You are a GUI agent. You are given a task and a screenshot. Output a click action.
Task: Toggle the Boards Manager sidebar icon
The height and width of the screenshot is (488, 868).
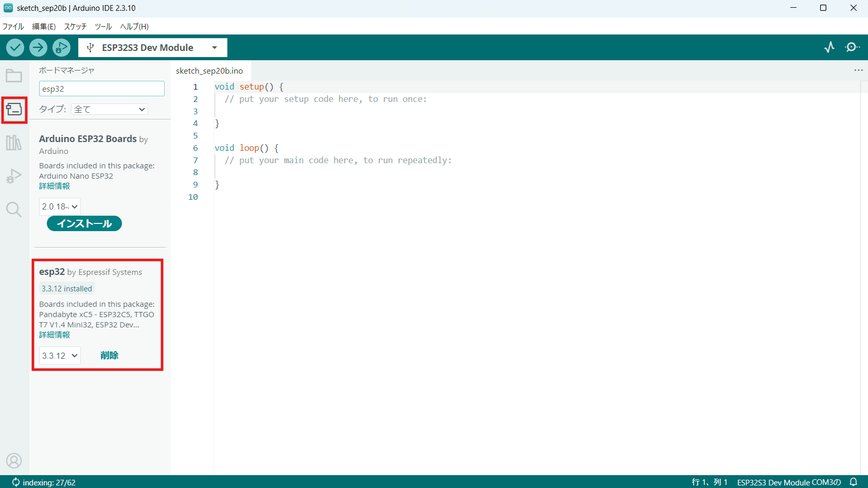pyautogui.click(x=14, y=110)
